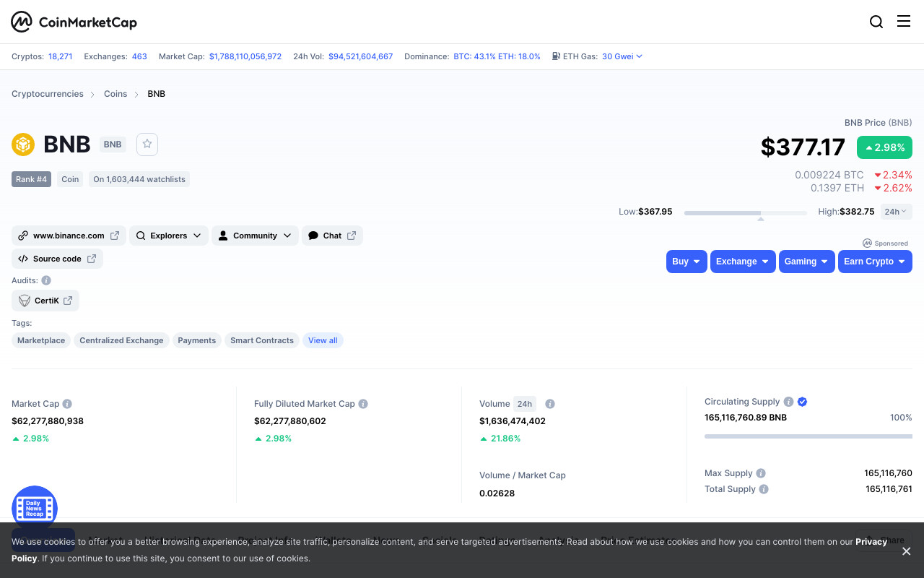Click total Market Cap value link
The height and width of the screenshot is (578, 924).
245,56
